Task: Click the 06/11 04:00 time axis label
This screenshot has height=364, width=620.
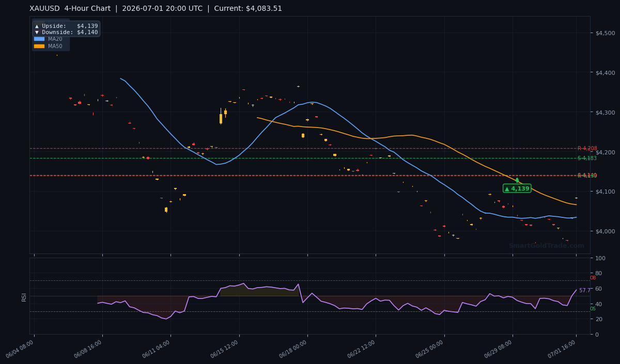Action: [x=157, y=349]
